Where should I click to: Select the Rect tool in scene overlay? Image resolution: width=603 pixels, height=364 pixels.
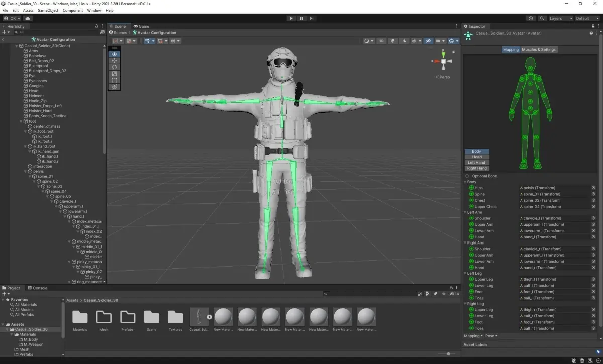[114, 80]
